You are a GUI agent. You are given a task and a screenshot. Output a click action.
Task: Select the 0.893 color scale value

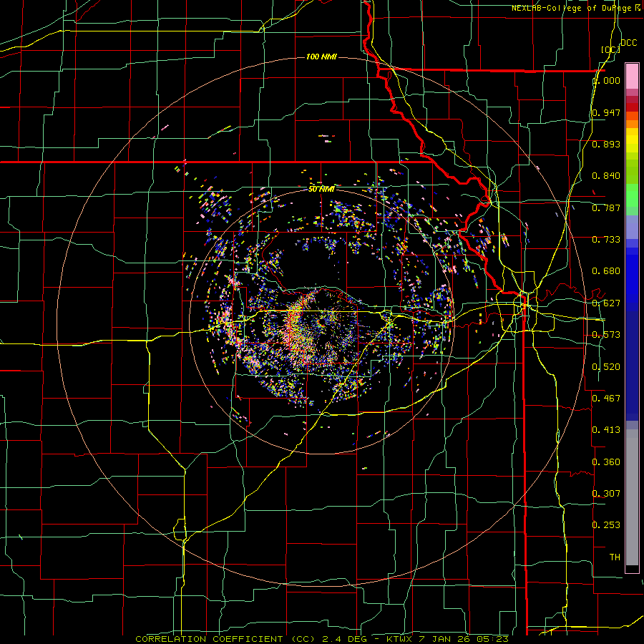point(606,144)
